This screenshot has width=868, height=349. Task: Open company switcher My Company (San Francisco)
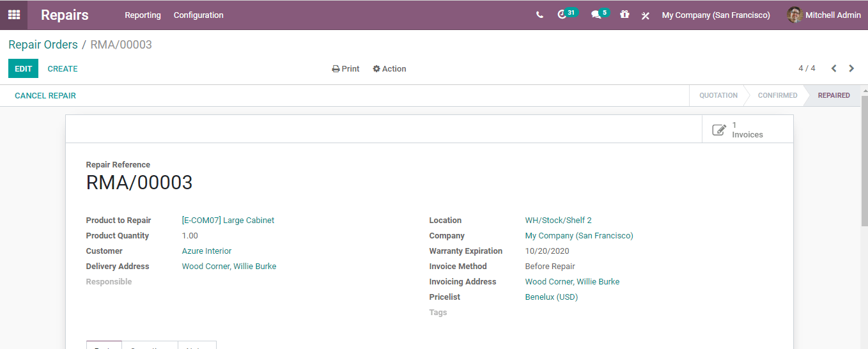tap(716, 15)
